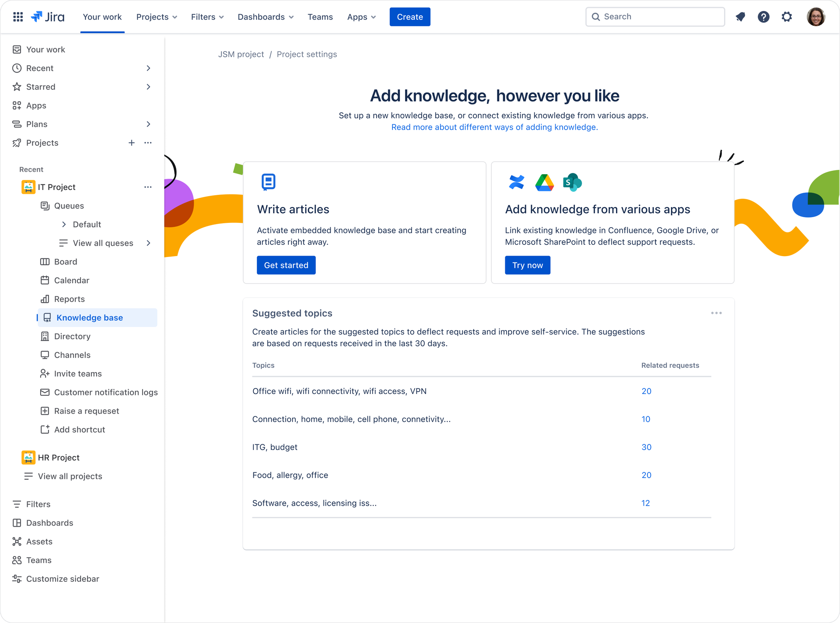Click the Confluence logo icon
840x623 pixels.
(517, 182)
